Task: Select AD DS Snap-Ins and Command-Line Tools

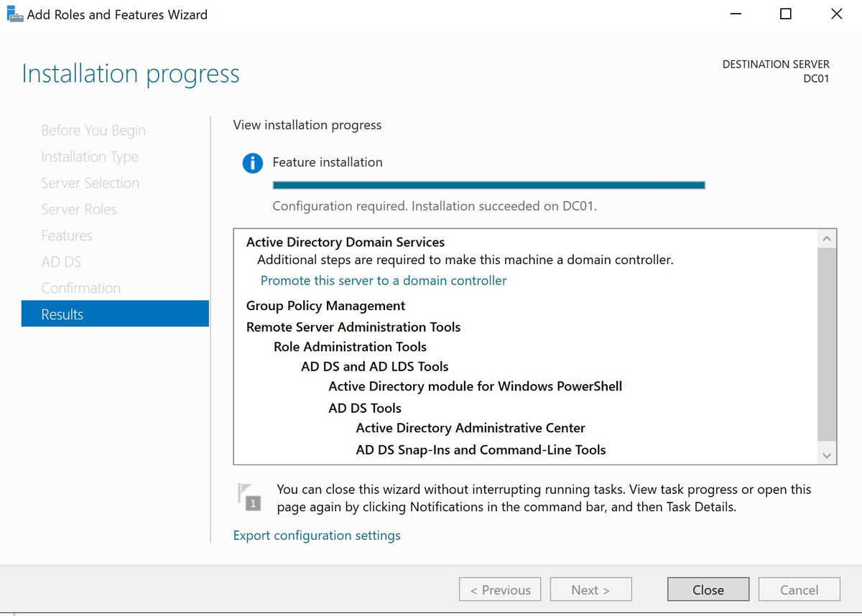Action: pyautogui.click(x=480, y=449)
